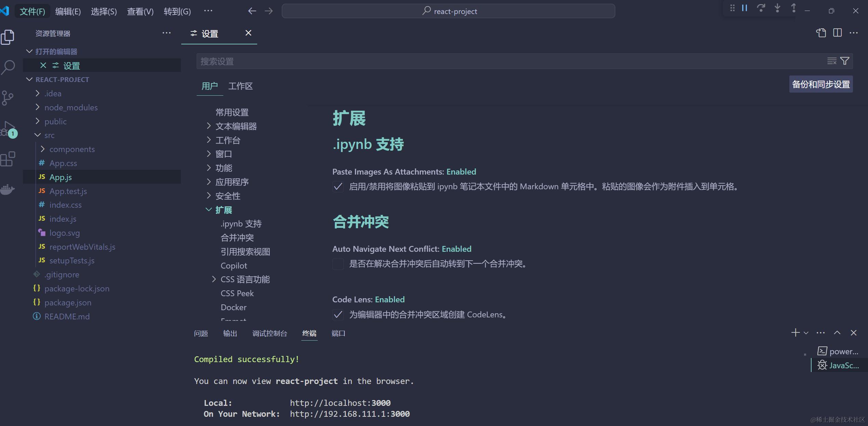Click the search settings input field
This screenshot has width=868, height=426.
(x=410, y=61)
